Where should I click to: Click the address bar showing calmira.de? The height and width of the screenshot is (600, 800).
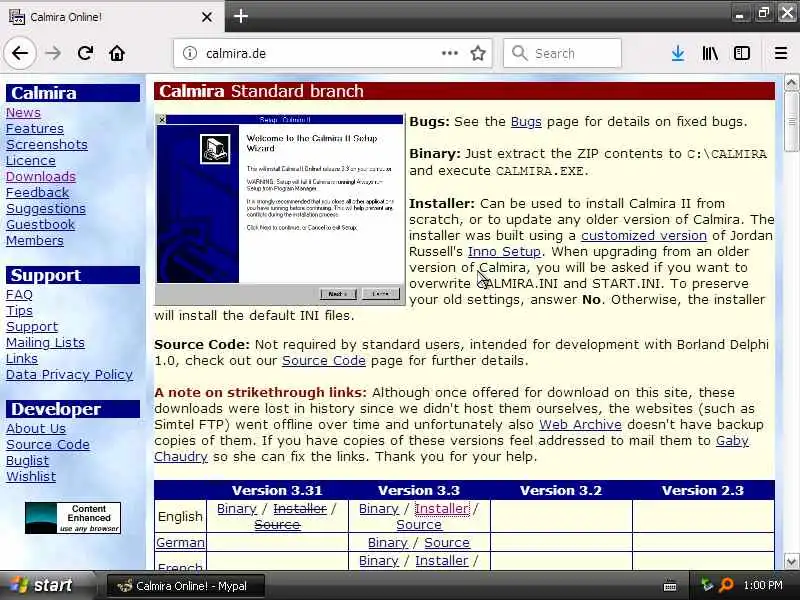coord(333,53)
